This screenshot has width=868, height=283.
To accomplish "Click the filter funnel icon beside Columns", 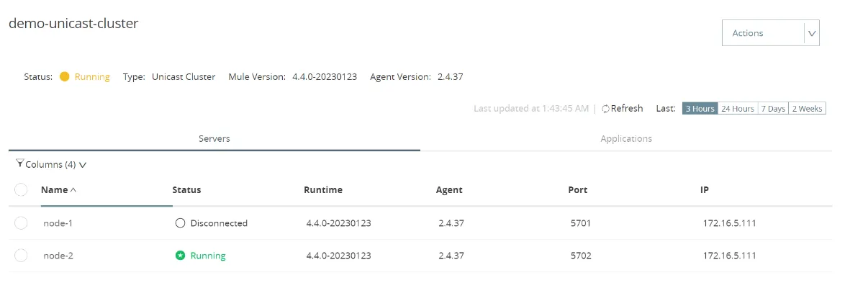I will (x=19, y=164).
